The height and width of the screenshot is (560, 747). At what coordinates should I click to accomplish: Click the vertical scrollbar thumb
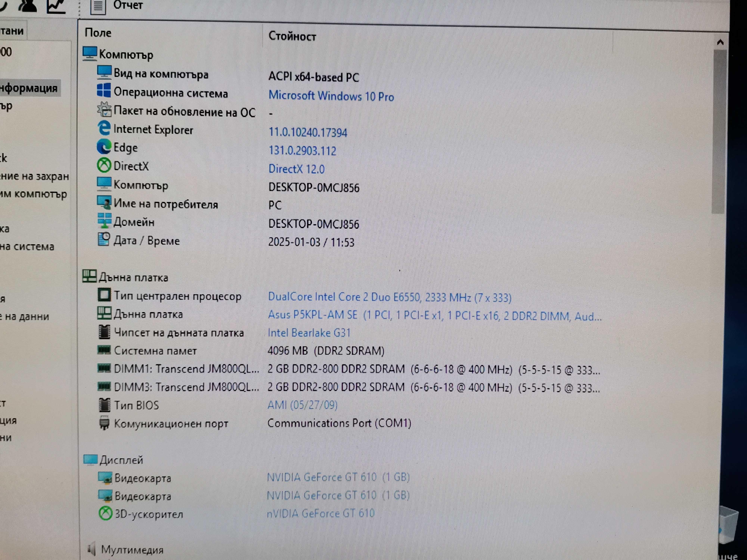coord(719,132)
